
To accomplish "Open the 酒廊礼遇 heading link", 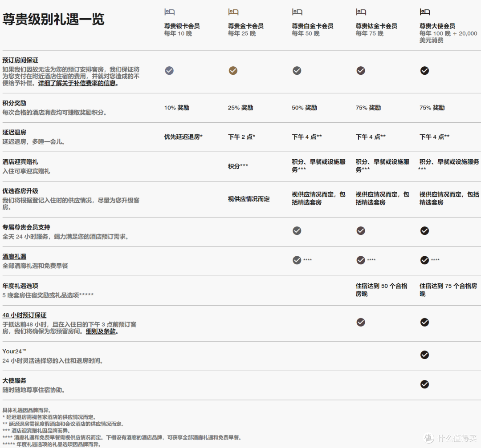I will coord(14,257).
